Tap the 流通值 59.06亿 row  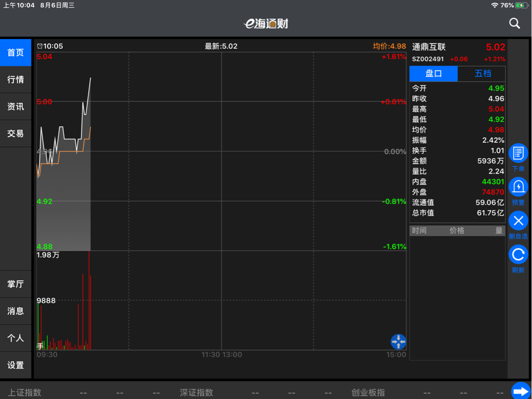click(458, 203)
